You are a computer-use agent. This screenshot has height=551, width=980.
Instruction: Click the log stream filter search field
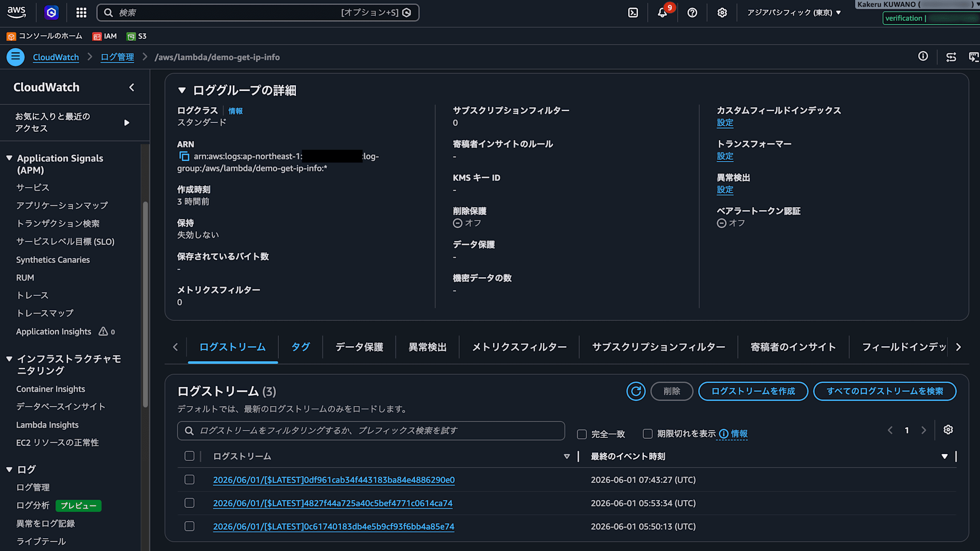click(x=371, y=431)
